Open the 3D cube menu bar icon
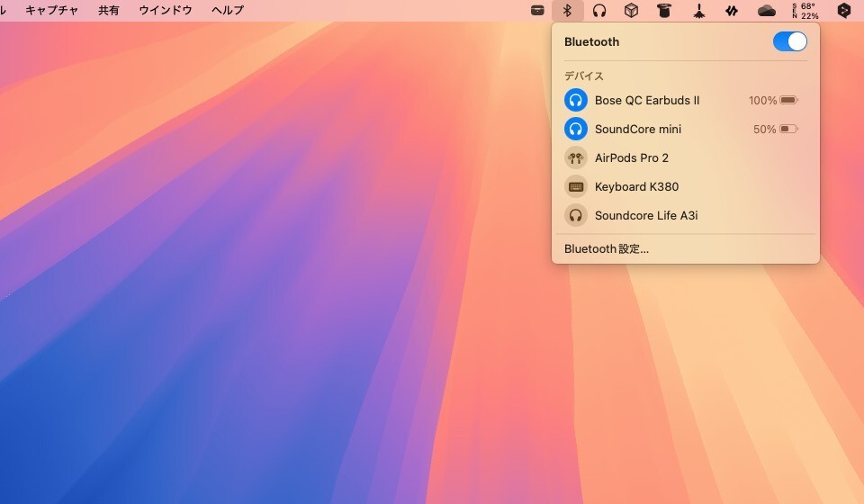This screenshot has width=864, height=504. point(631,11)
